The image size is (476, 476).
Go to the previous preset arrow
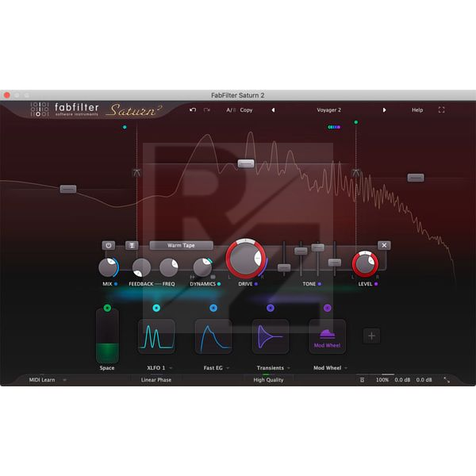(x=273, y=110)
